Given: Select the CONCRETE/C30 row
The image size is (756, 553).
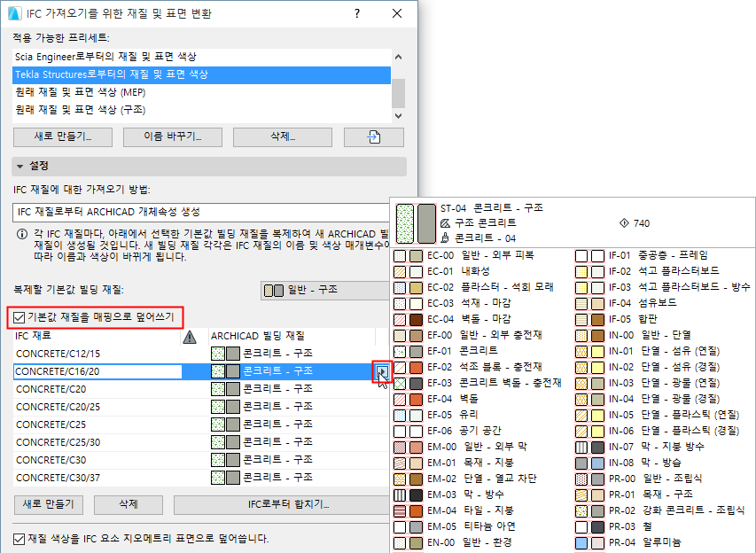Looking at the screenshot, I should (200, 460).
